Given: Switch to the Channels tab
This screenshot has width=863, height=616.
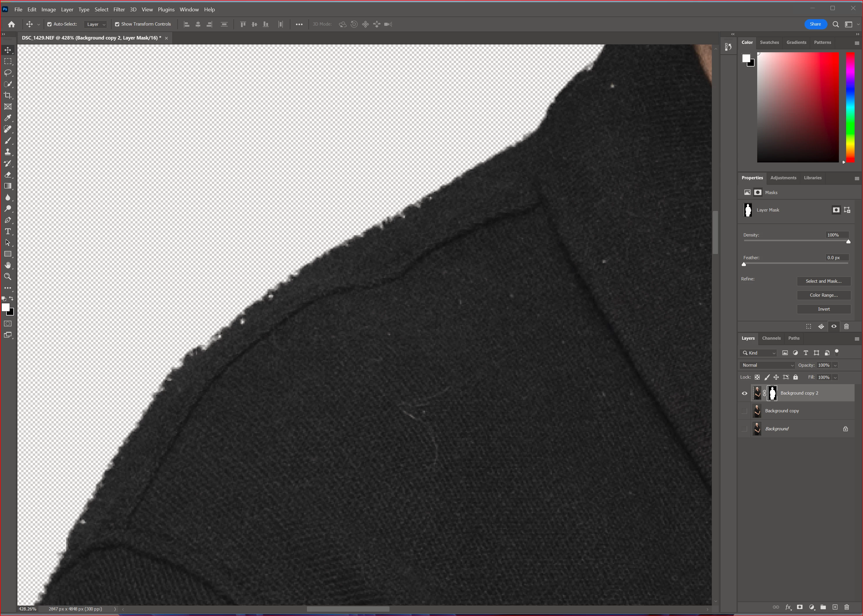Looking at the screenshot, I should click(x=771, y=338).
